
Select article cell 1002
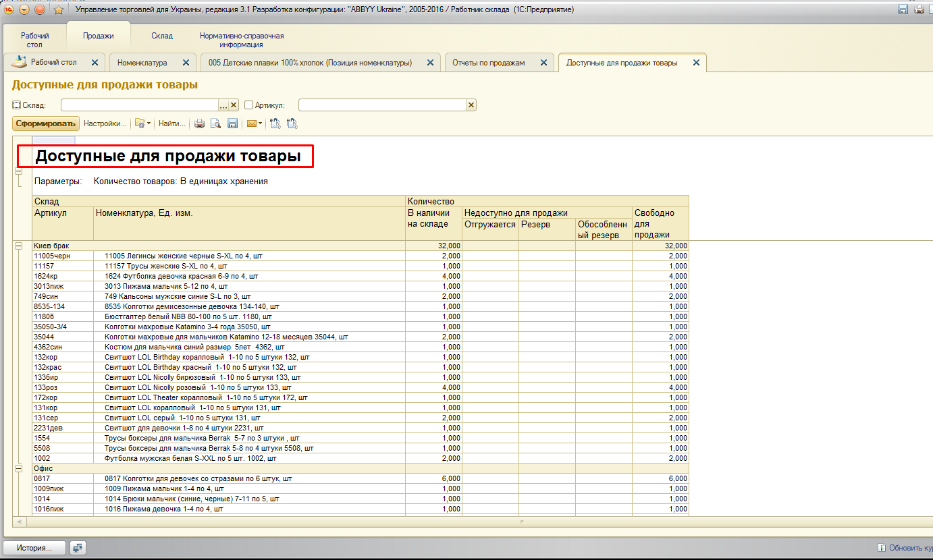(x=63, y=458)
